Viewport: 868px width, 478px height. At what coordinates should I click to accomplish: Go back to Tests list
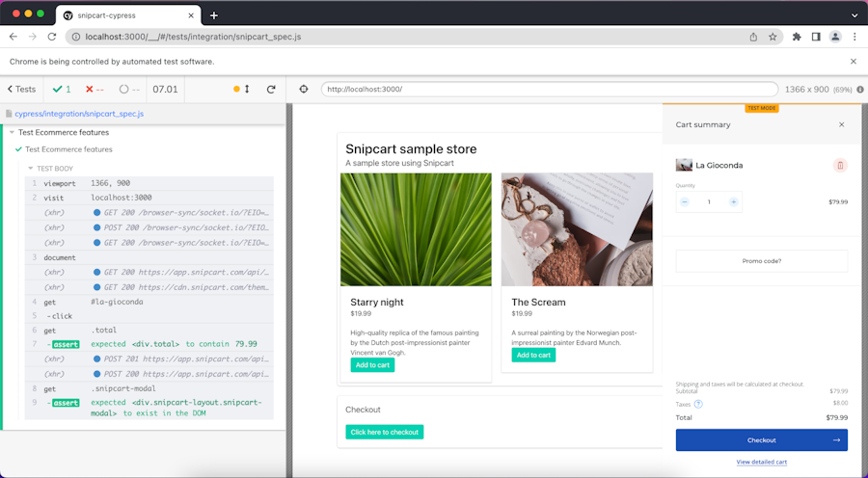click(21, 89)
